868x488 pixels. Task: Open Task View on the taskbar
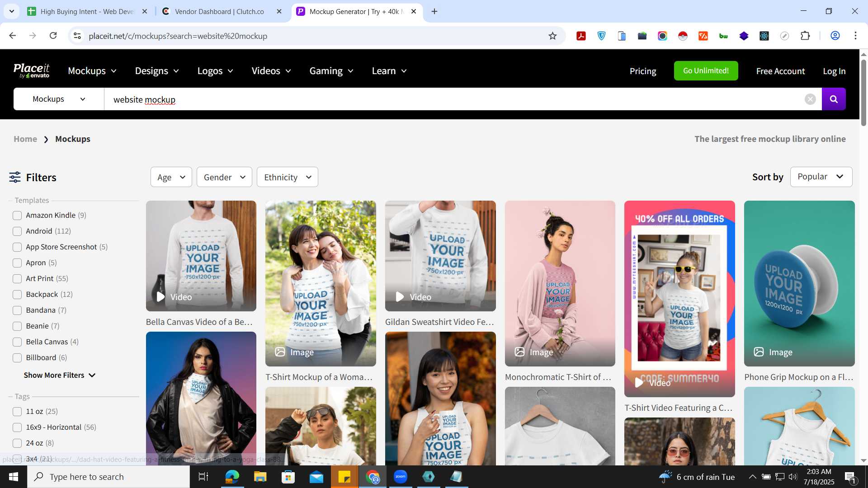[203, 477]
